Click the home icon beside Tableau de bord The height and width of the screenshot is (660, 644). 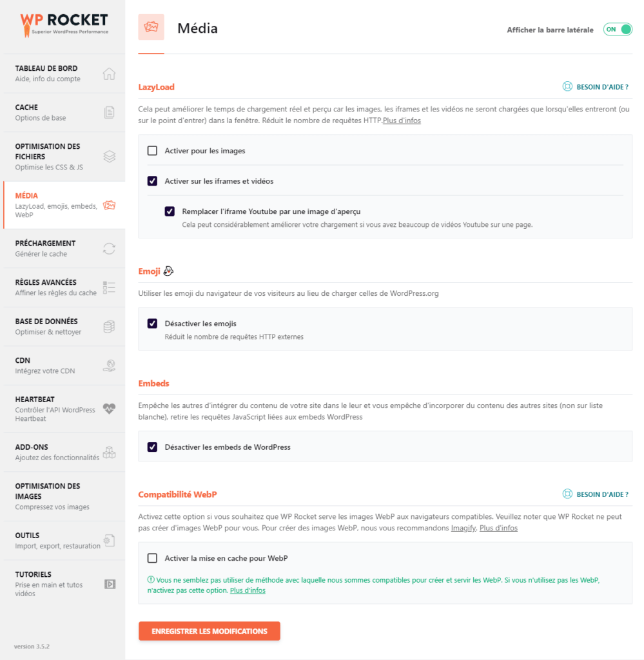(109, 73)
